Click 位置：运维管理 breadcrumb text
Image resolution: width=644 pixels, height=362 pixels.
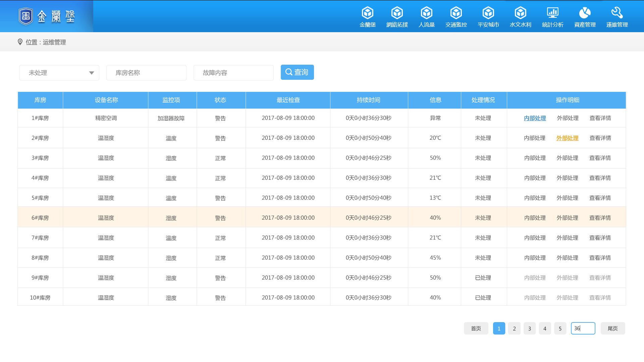46,42
